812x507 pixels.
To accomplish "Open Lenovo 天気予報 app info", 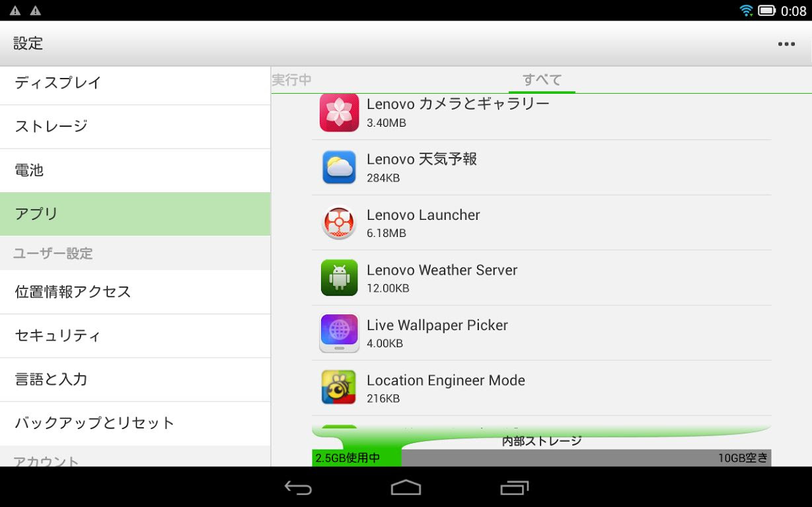I will [x=542, y=168].
